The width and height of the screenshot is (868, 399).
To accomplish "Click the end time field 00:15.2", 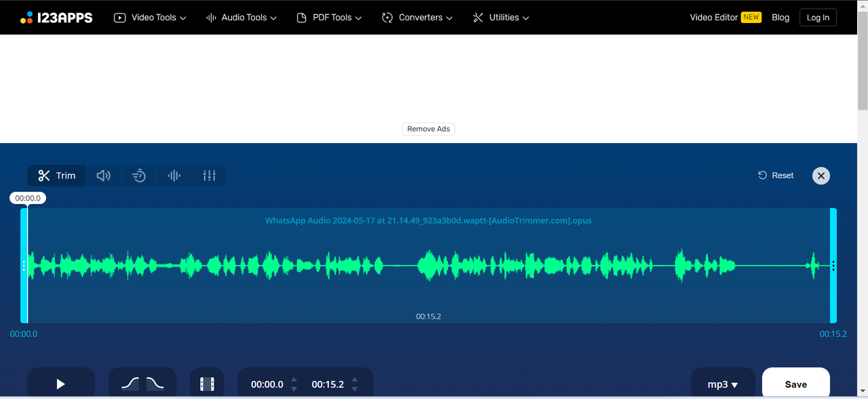I will pos(328,384).
